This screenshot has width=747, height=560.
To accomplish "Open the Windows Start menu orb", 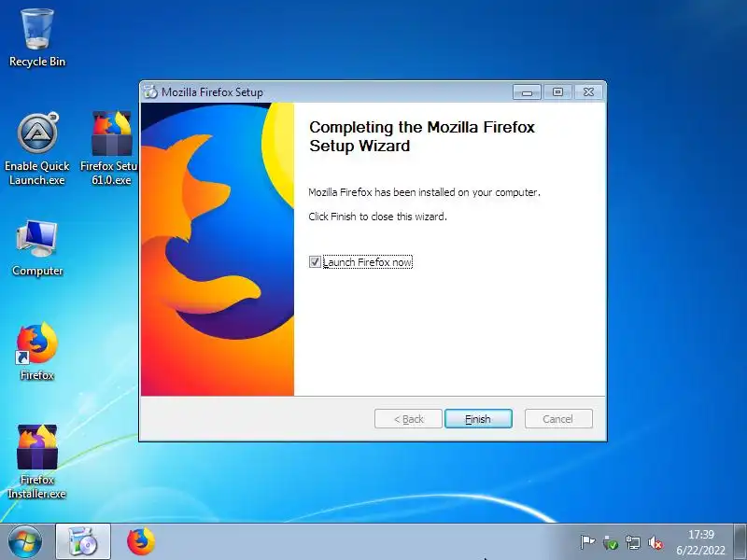I will [x=25, y=542].
